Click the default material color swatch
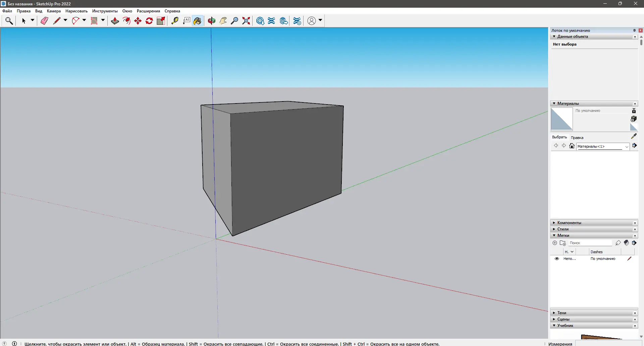 pyautogui.click(x=562, y=119)
